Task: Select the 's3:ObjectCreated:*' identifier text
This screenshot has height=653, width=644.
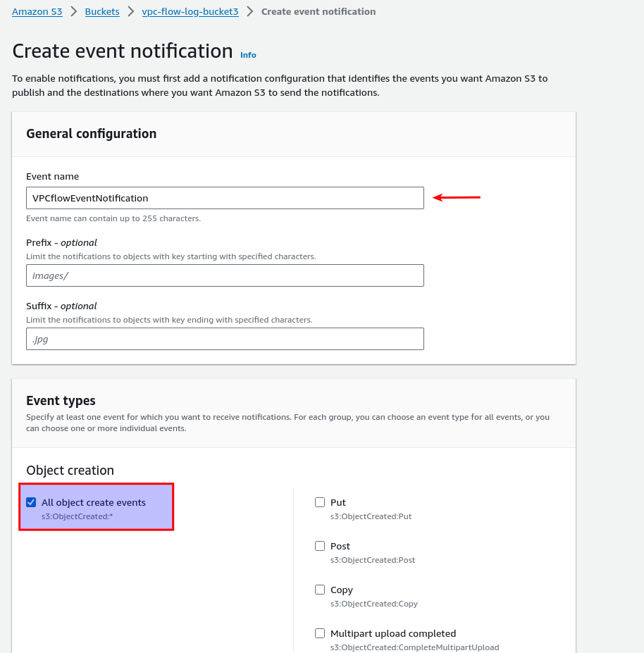Action: click(x=77, y=516)
